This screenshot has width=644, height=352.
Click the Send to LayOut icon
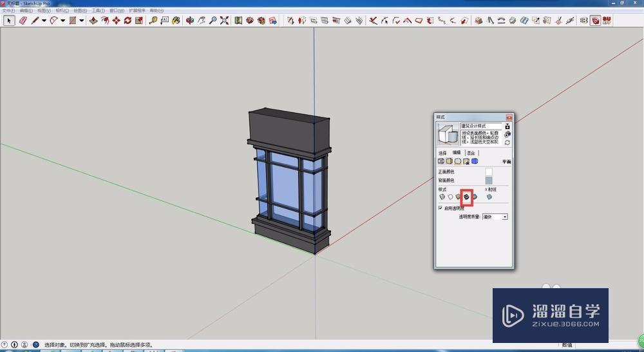point(272,20)
